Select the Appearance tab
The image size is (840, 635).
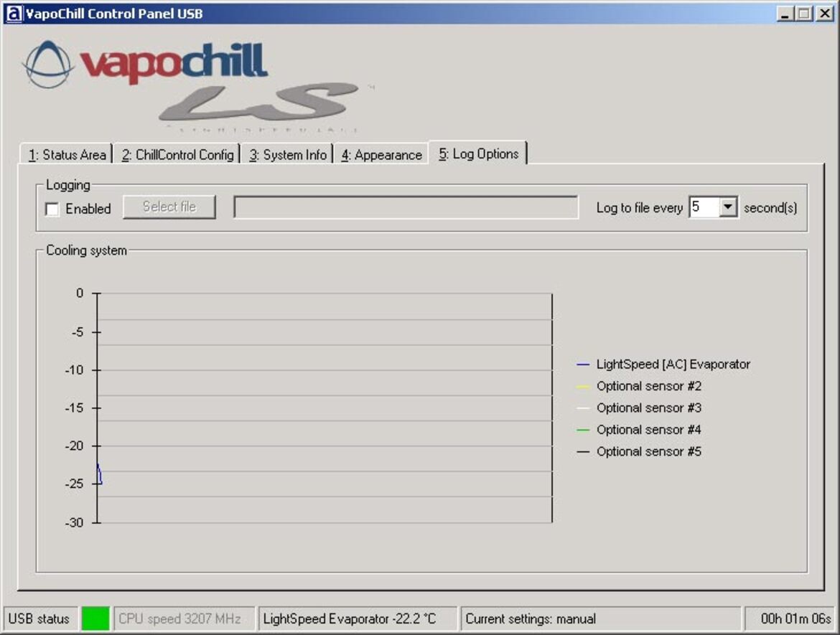[x=381, y=154]
